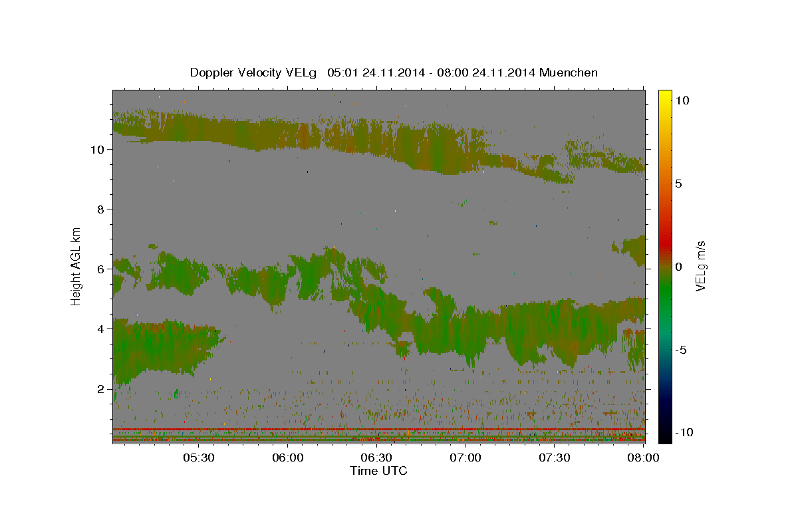This screenshot has height=532, width=798.
Task: Click the "Time UTC" axis label
Action: [378, 471]
